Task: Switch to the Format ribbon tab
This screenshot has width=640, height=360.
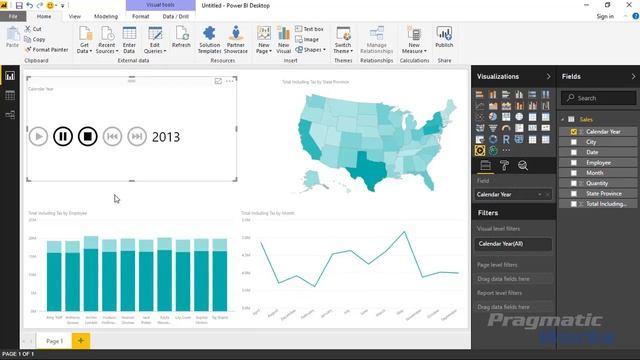Action: (140, 16)
